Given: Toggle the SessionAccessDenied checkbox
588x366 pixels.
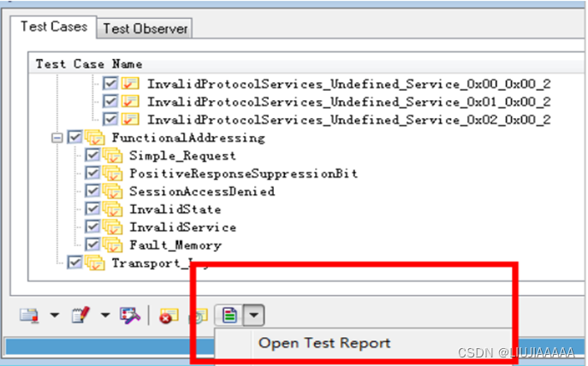Looking at the screenshot, I should click(x=92, y=191).
